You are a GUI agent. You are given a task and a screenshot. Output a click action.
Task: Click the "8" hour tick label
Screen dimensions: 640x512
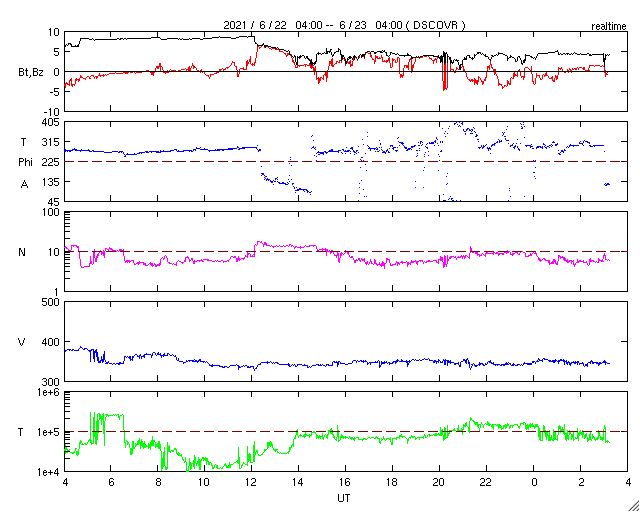pos(158,482)
